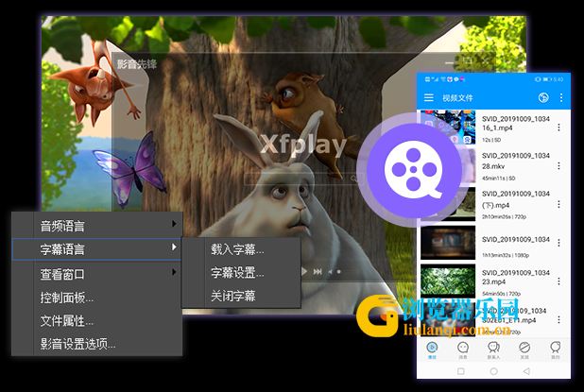This screenshot has height=392, width=584.
Task: Click the volume slider knob in Xfplay
Action: 339,272
